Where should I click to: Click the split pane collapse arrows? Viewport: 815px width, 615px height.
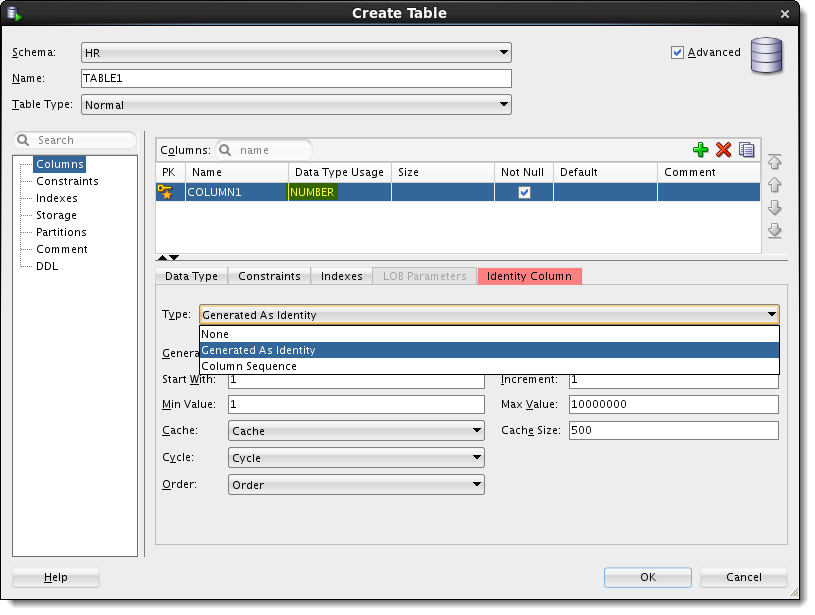(168, 257)
